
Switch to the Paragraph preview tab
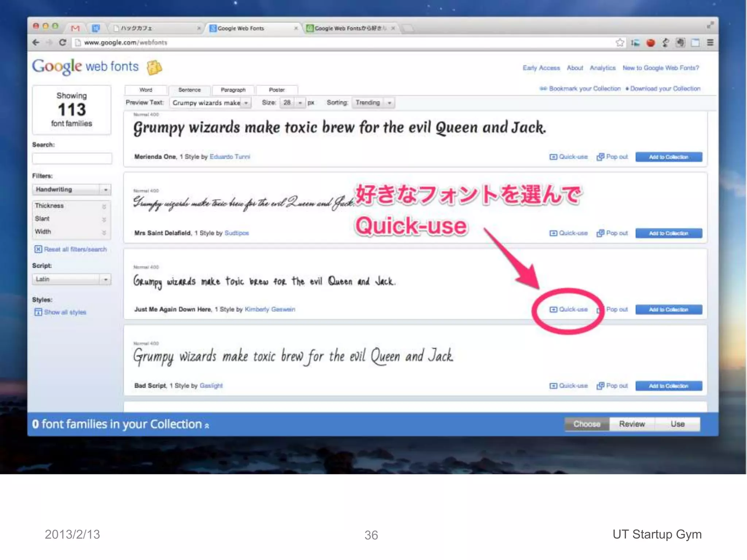[233, 90]
